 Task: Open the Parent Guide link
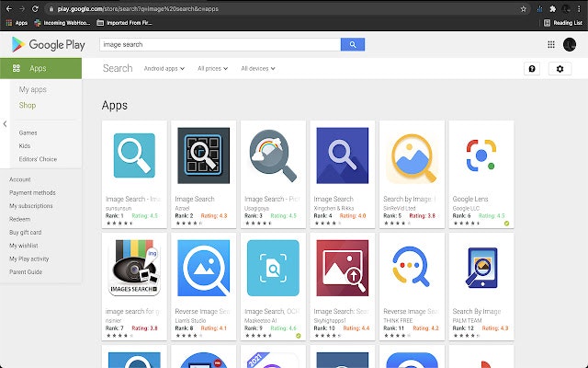tap(26, 272)
